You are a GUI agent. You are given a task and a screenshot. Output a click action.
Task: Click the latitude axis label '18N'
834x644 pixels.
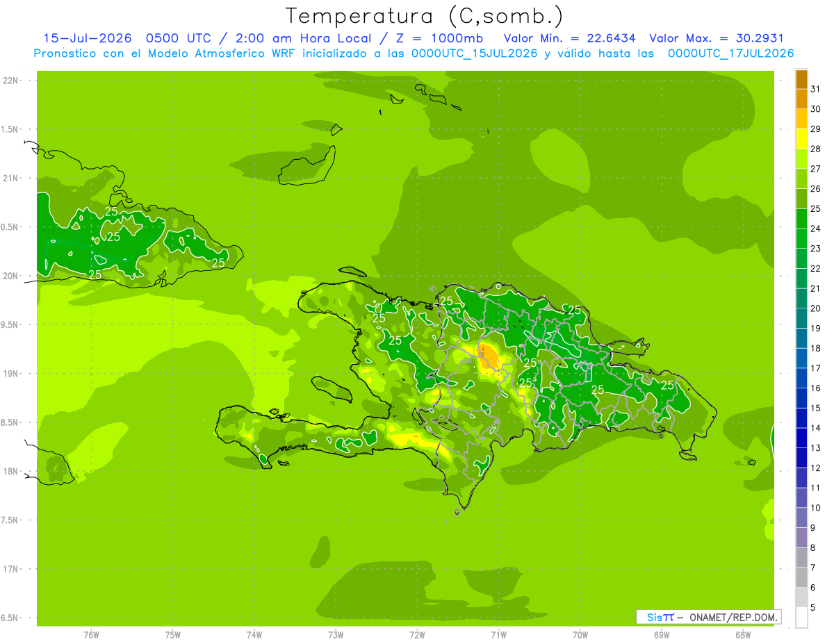11,472
